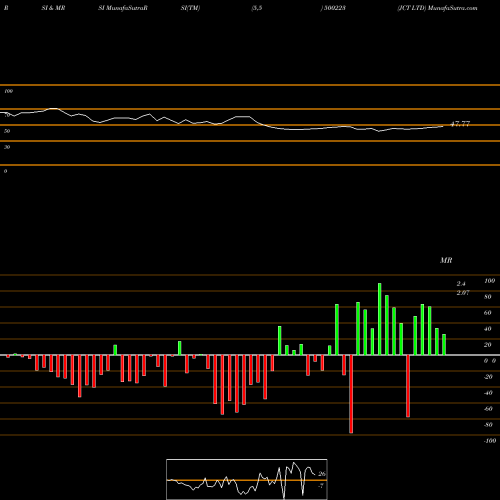The image size is (500, 500).
Task: Click the longest red MR bar, which nears -100
Action: (x=351, y=394)
